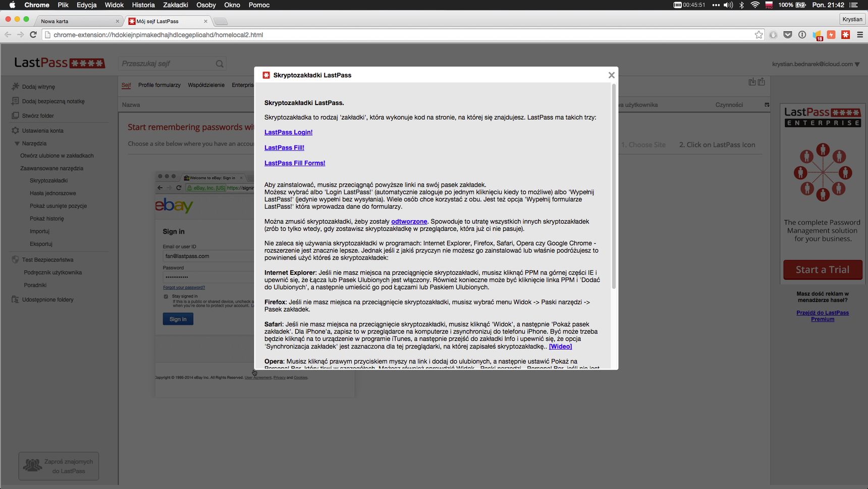Open the Notification Center icon

[854, 5]
